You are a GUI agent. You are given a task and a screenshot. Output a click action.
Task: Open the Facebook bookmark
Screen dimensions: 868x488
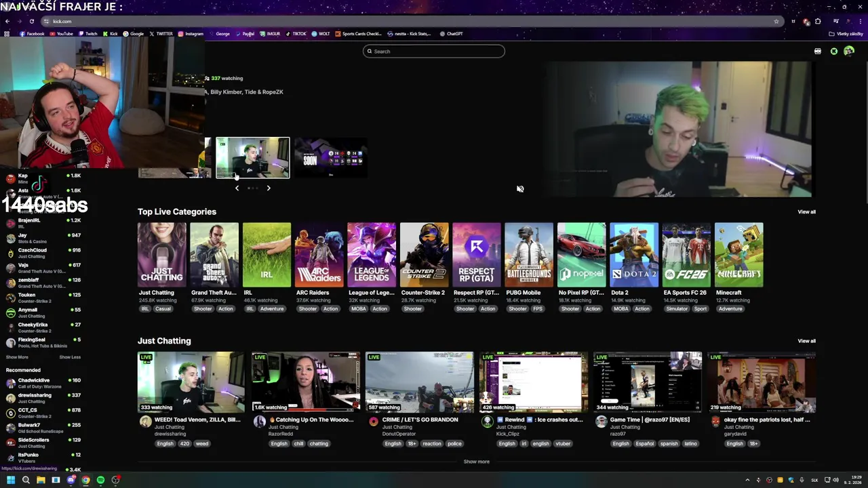(x=32, y=34)
